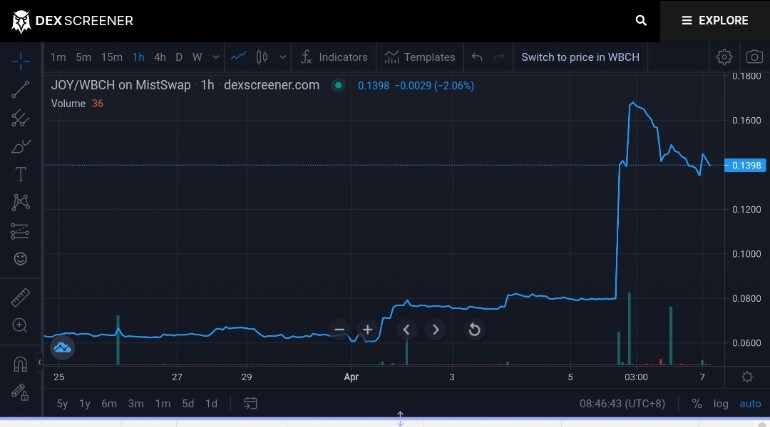Open the emoji icons tool
This screenshot has height=427, width=770.
point(20,259)
